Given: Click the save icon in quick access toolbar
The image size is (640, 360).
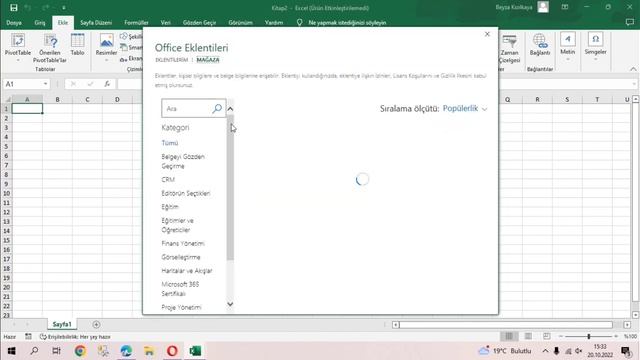Looking at the screenshot, I should pyautogui.click(x=13, y=8).
